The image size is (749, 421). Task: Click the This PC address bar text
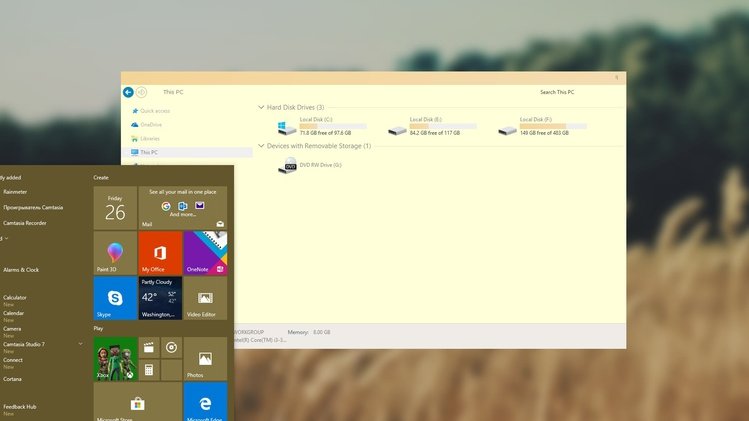[x=173, y=92]
